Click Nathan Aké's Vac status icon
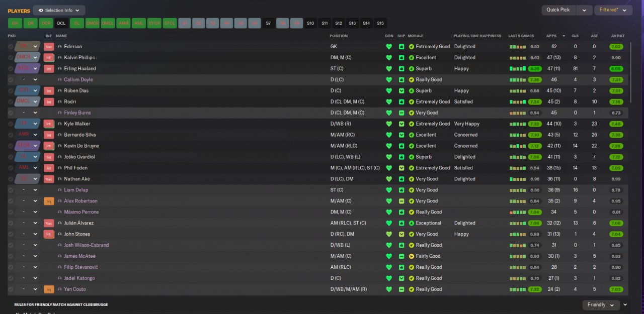Screen dimensions: 644x314 49,179
